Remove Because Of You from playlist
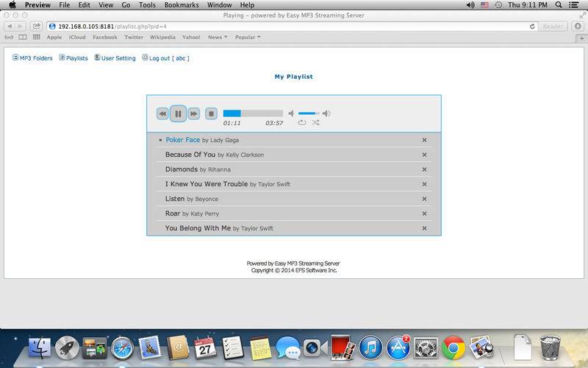 (424, 155)
